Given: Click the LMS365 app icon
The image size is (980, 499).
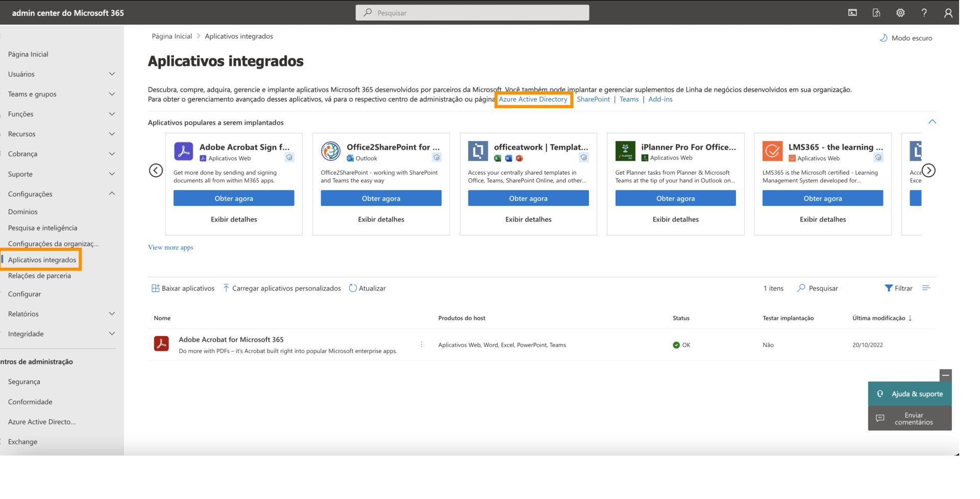Looking at the screenshot, I should (772, 151).
